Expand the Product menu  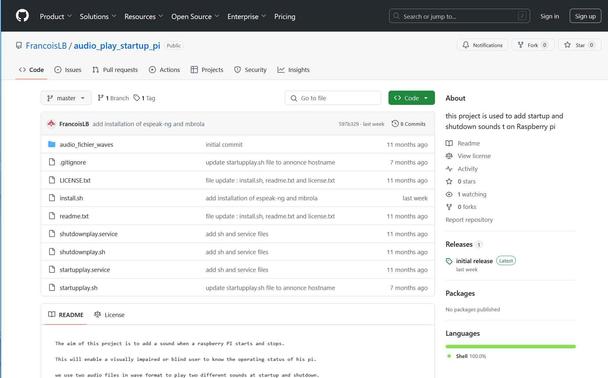tap(55, 16)
